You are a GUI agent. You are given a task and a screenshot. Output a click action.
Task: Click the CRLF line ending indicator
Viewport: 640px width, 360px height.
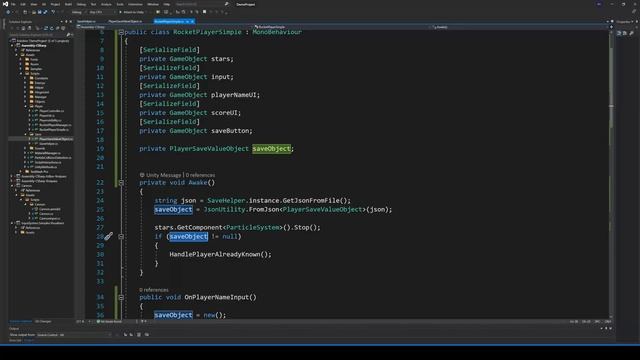tap(608, 322)
